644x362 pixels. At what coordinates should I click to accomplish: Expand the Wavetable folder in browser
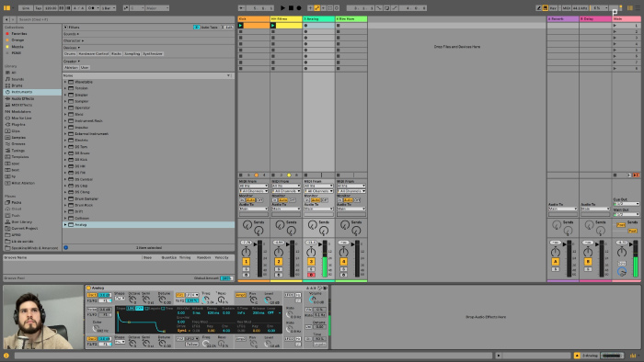click(65, 82)
